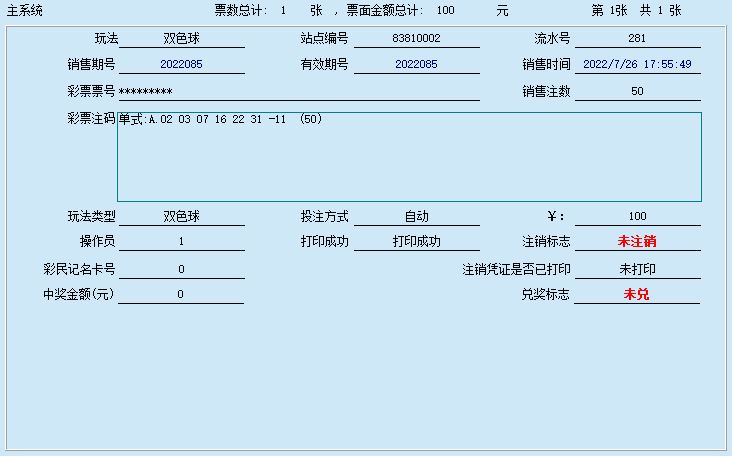Screen dimensions: 732x456
Task: Click the 注销标志 label
Action: (x=546, y=242)
